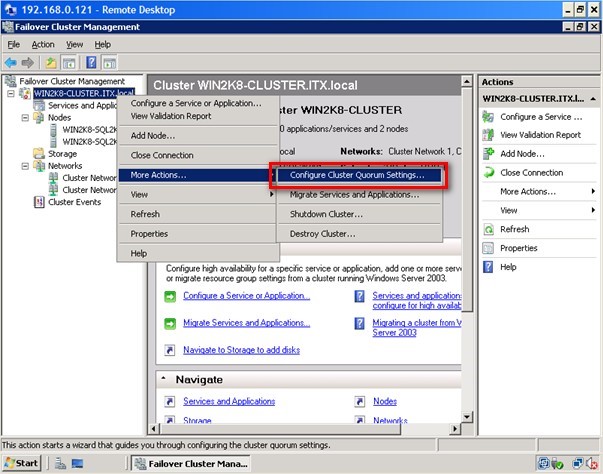Click green arrow icon beside Migrate Services link

(x=170, y=324)
